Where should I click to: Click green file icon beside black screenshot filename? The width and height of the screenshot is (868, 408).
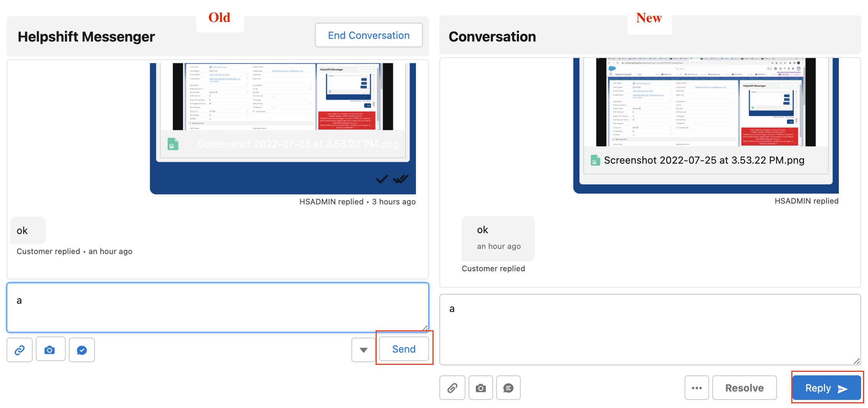tap(595, 160)
